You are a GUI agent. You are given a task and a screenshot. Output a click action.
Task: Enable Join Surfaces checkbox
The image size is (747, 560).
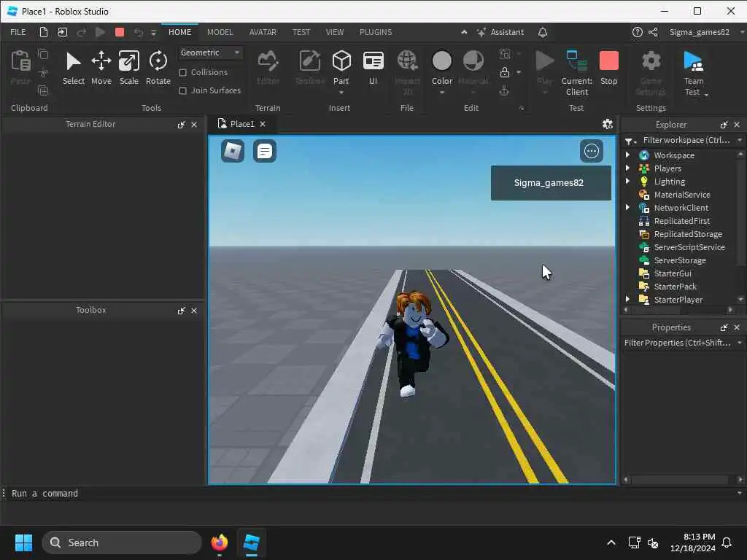(x=182, y=90)
